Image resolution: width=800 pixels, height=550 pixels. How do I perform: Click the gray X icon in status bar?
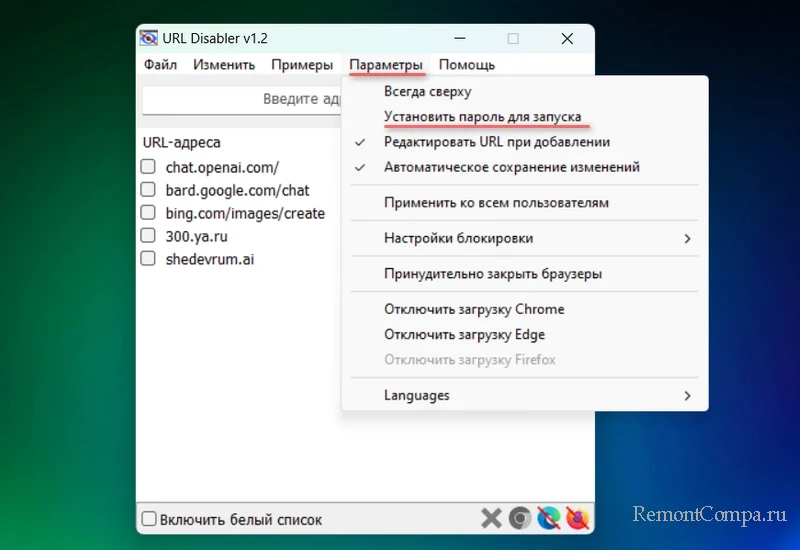(490, 518)
